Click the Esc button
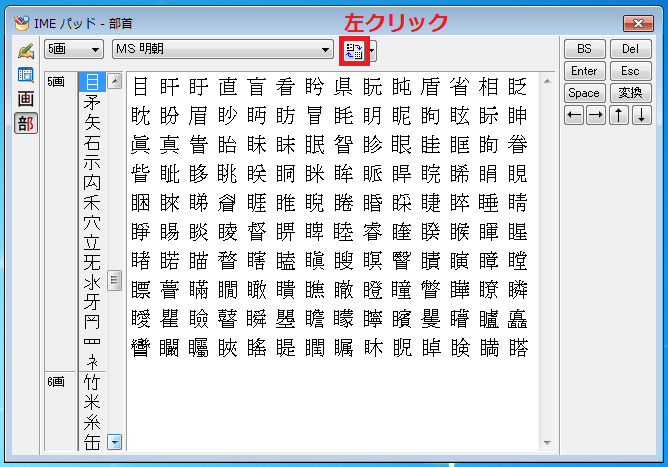The width and height of the screenshot is (668, 467). (631, 71)
